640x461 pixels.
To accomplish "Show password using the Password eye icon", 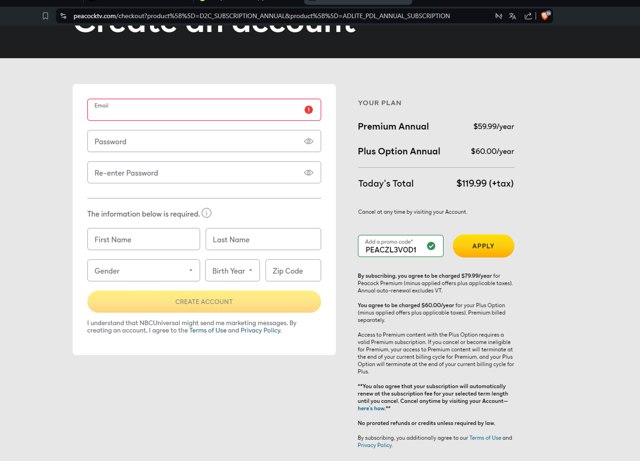I will coord(308,141).
